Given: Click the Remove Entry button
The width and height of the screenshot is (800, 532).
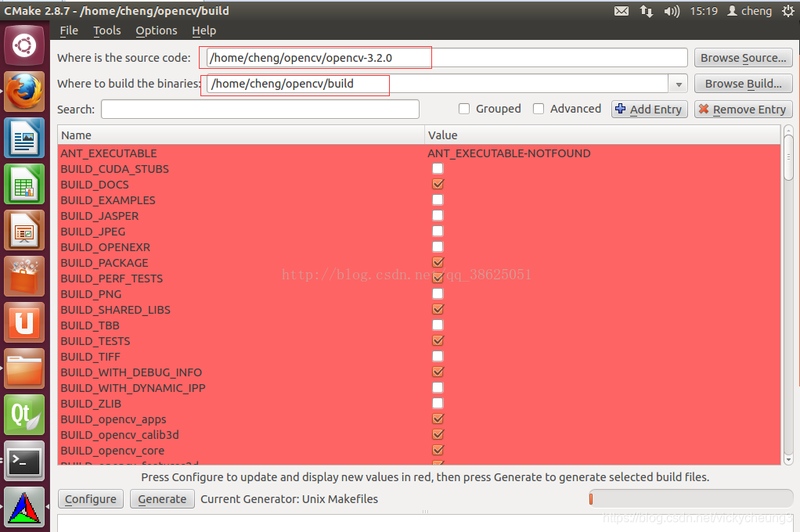Looking at the screenshot, I should 744,110.
